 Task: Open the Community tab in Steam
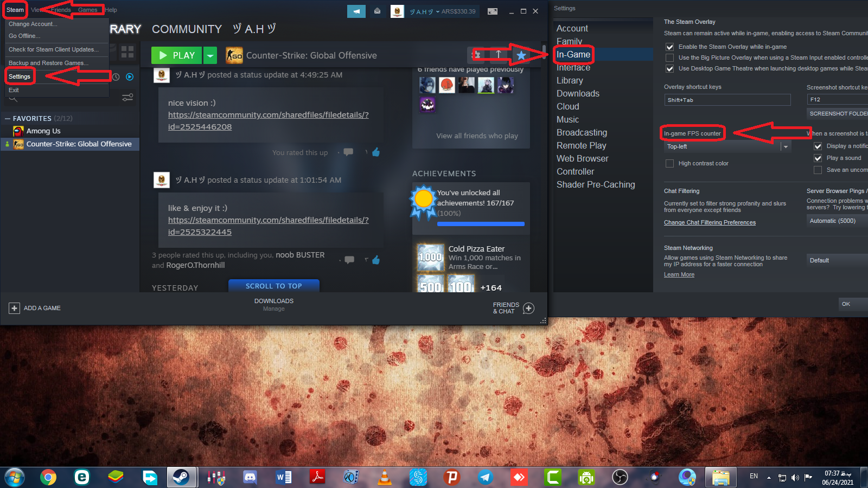coord(187,29)
